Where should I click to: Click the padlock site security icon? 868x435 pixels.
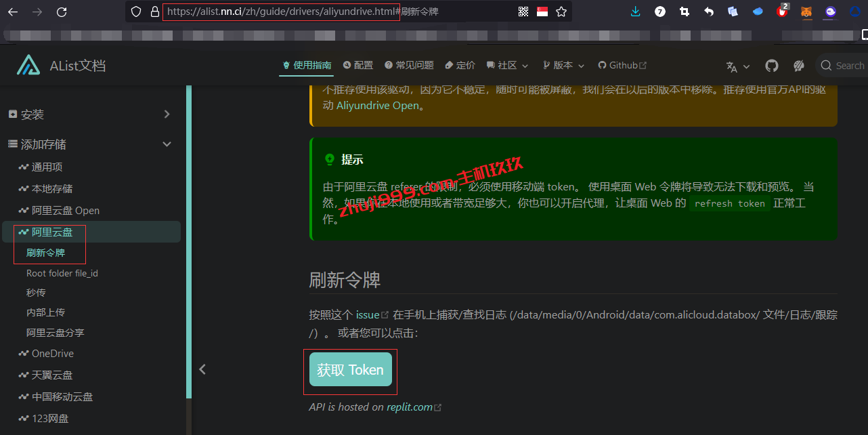(x=154, y=12)
